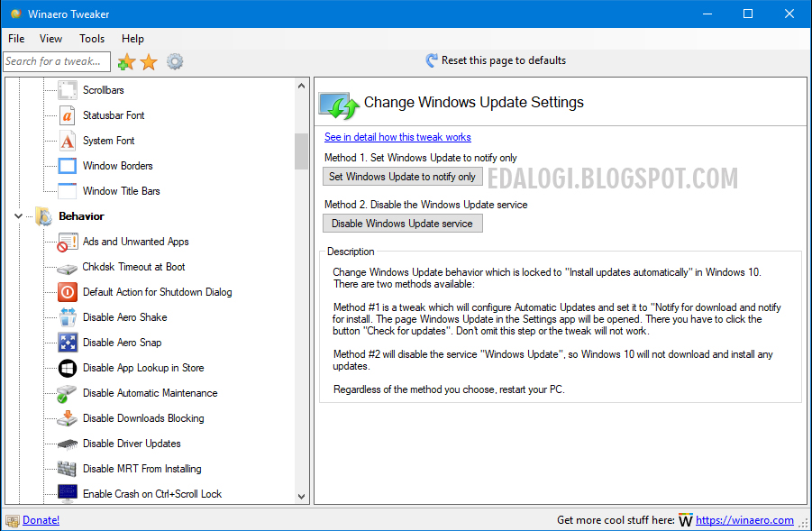Click the Window Borders icon
812x531 pixels.
68,166
